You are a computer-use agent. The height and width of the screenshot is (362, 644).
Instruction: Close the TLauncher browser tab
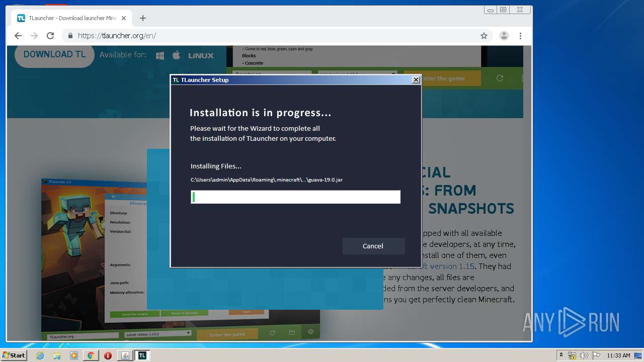tap(124, 18)
